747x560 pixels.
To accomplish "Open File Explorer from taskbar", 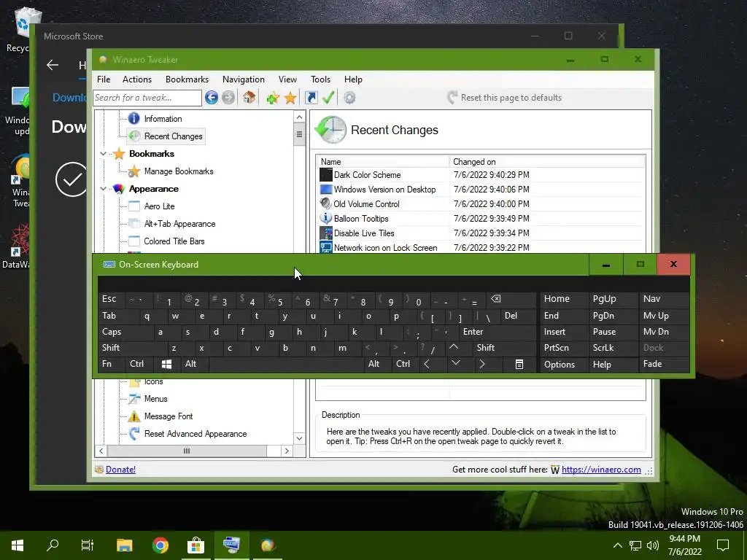I will click(125, 545).
